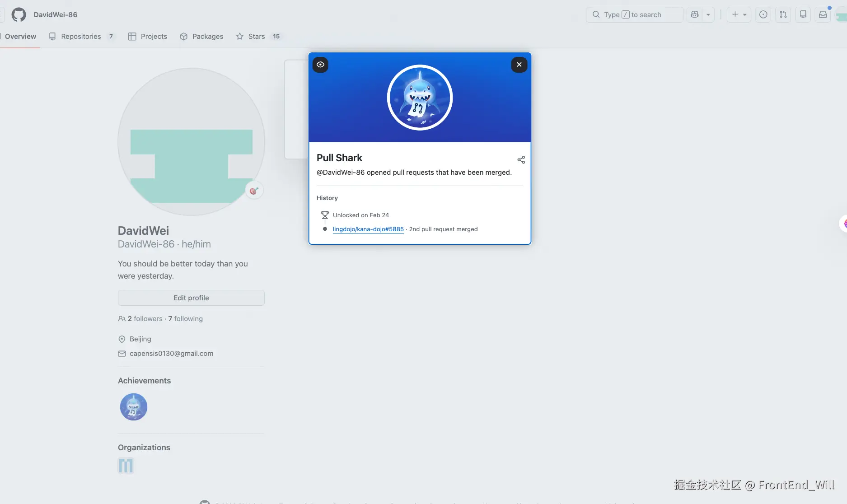Click the Beijing location text
This screenshot has height=504, width=847.
pyautogui.click(x=140, y=339)
